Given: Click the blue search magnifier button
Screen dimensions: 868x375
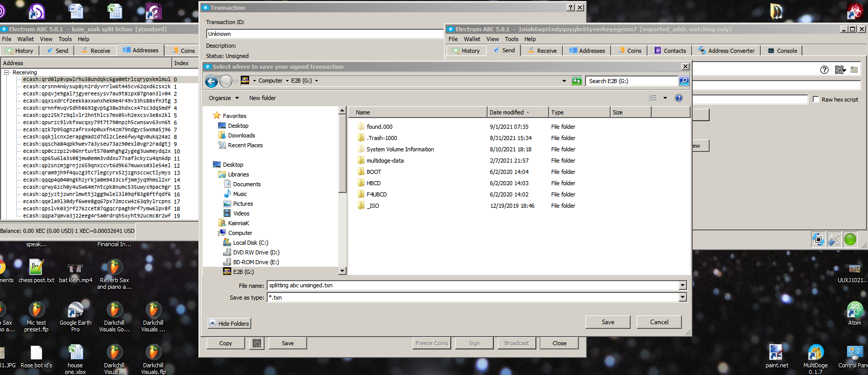Looking at the screenshot, I should (x=684, y=81).
